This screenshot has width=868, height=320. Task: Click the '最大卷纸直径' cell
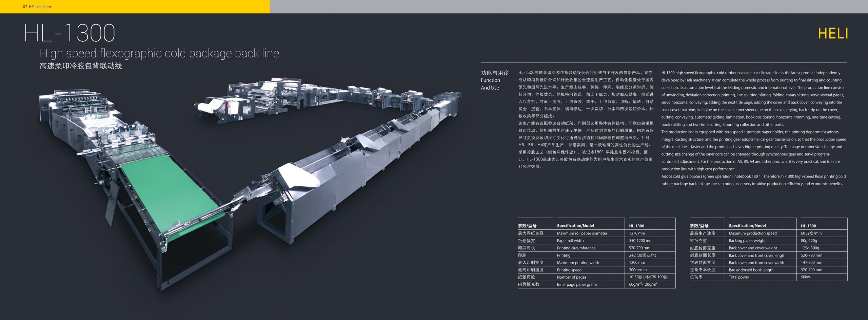531,233
